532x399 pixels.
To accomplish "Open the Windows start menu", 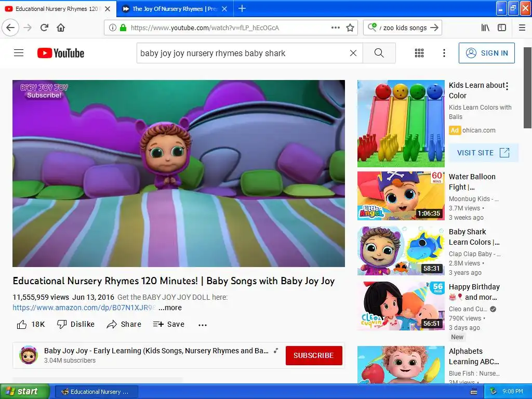I will click(25, 391).
